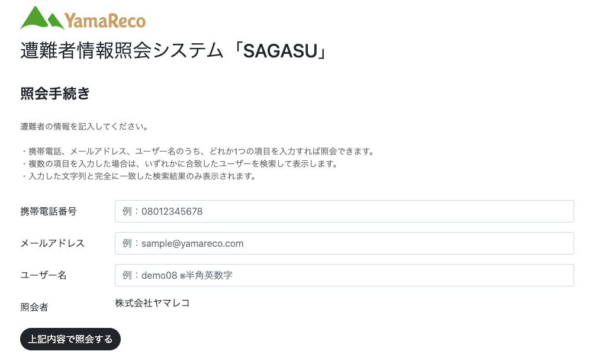Click the 照会者 label text
599x364 pixels.
33,307
